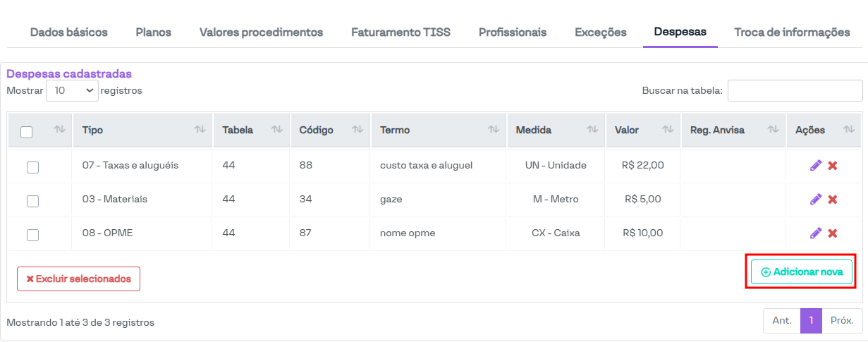This screenshot has height=342, width=868.
Task: Select the checkbox for the OPME row
Action: click(x=32, y=235)
